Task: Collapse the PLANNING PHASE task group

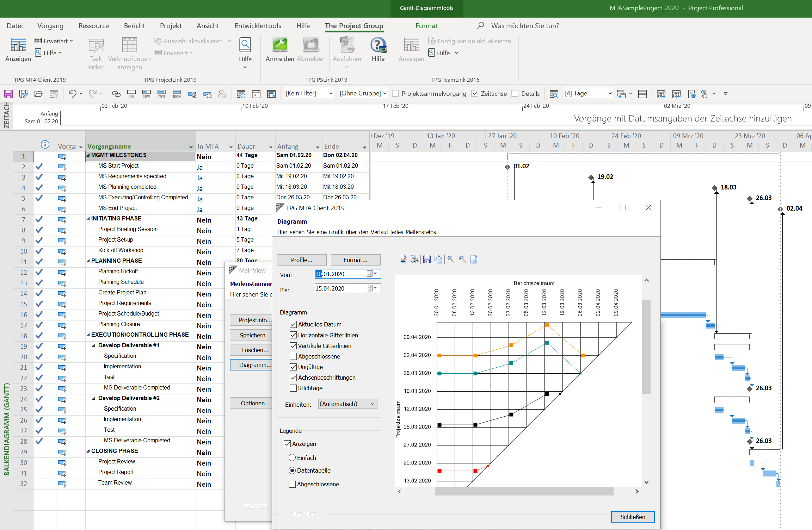Action: click(88, 260)
